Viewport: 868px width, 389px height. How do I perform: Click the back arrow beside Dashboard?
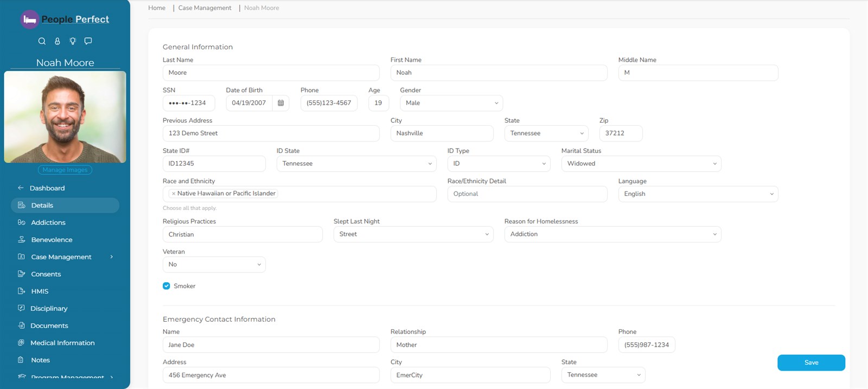pyautogui.click(x=21, y=188)
